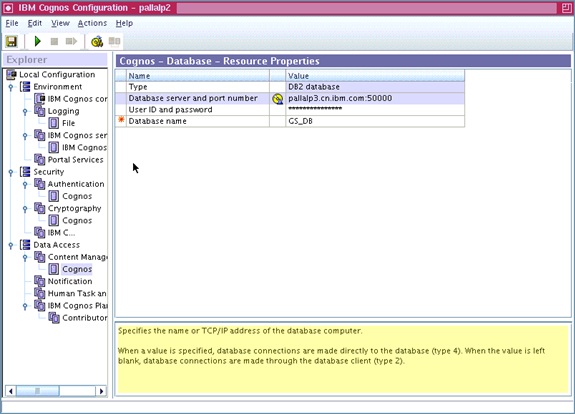Select the Type property row label
This screenshot has width=575, height=414.
click(x=138, y=87)
